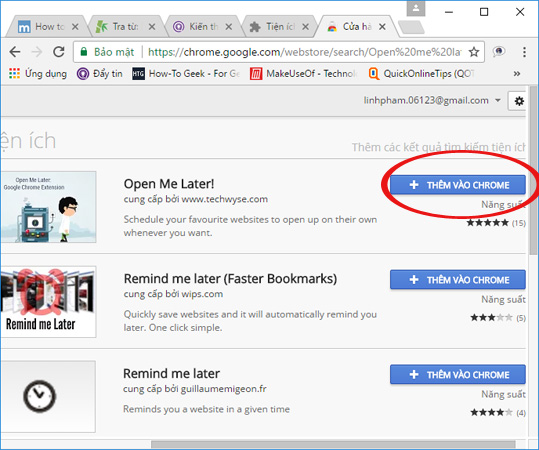Add Remind me later (Faster Bookmarks) to Chrome
This screenshot has height=450, width=539.
point(458,279)
